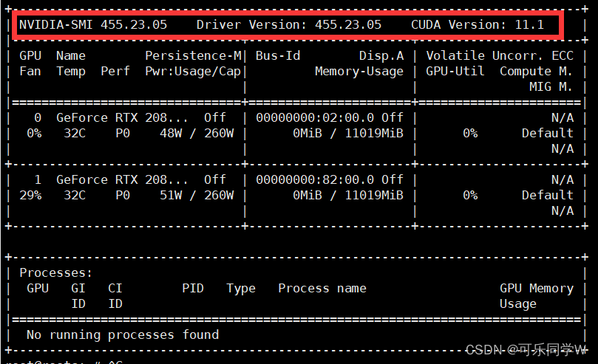Select the 'Perf' column header
The height and width of the screenshot is (364, 598).
pos(115,72)
